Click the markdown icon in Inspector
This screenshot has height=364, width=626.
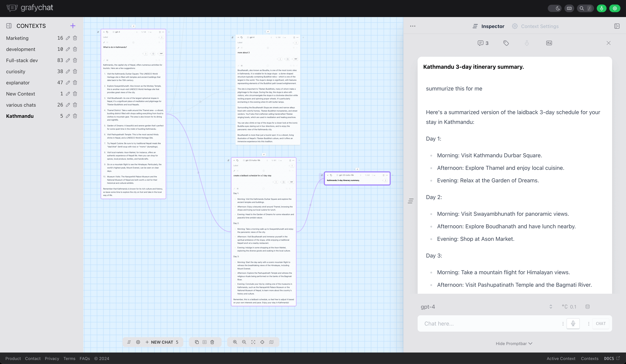point(549,43)
